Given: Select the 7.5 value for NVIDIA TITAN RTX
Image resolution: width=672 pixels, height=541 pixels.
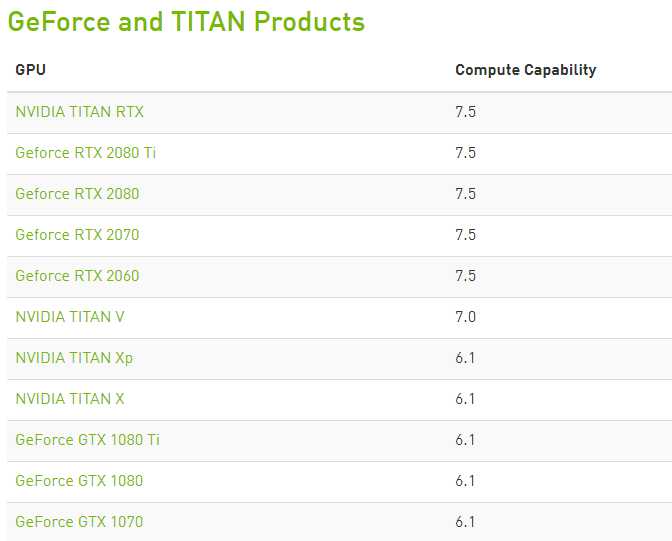Looking at the screenshot, I should (x=465, y=112).
